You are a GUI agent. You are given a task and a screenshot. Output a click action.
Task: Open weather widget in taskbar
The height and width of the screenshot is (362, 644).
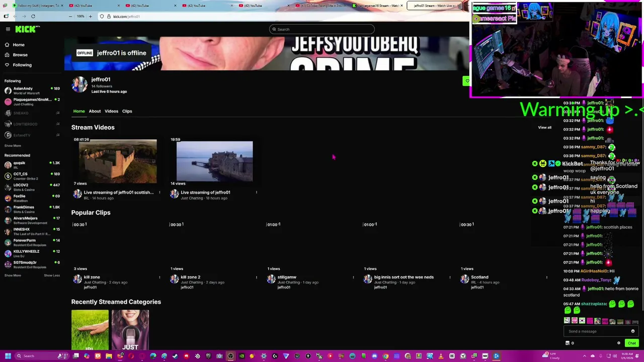pyautogui.click(x=552, y=356)
